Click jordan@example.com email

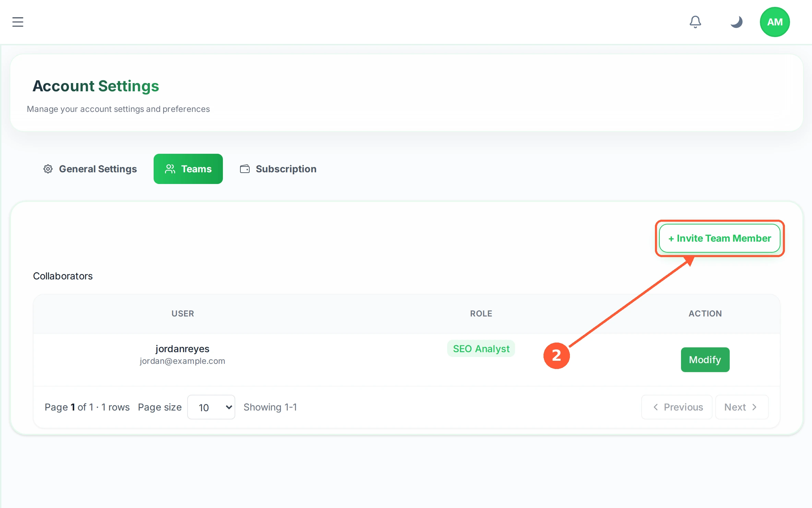(x=182, y=361)
